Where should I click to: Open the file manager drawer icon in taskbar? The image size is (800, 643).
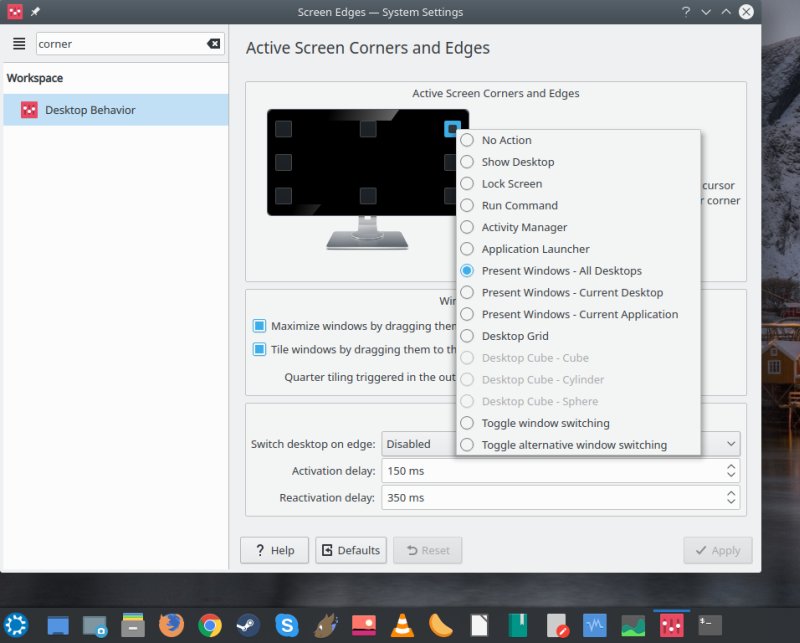tap(133, 625)
